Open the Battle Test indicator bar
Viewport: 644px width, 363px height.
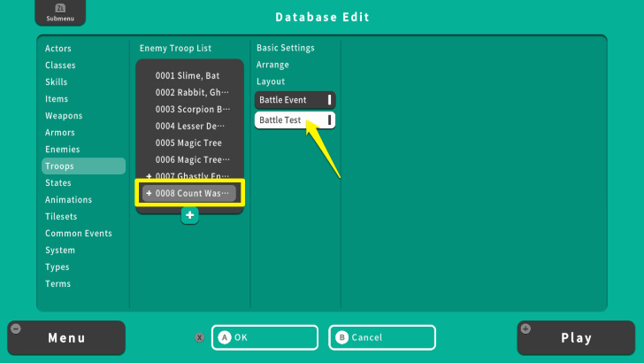(329, 120)
